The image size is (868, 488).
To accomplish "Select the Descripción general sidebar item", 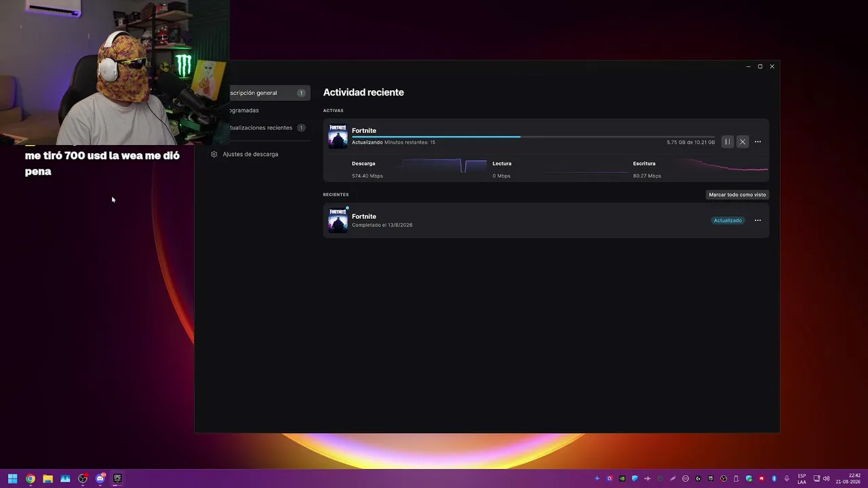I will [x=269, y=93].
